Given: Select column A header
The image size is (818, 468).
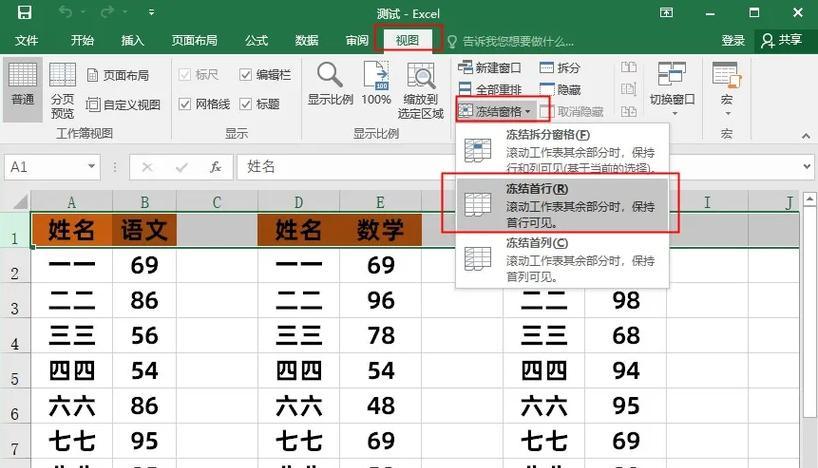Looking at the screenshot, I should click(71, 202).
